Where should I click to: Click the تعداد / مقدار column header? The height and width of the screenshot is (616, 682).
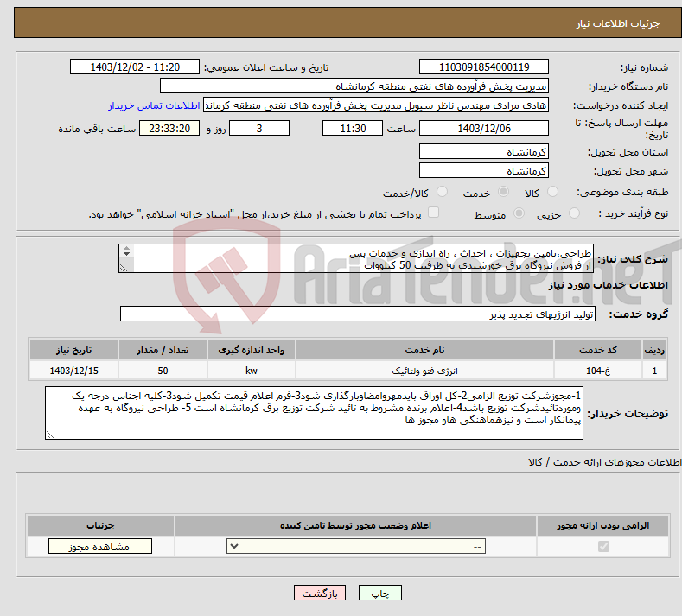163,350
